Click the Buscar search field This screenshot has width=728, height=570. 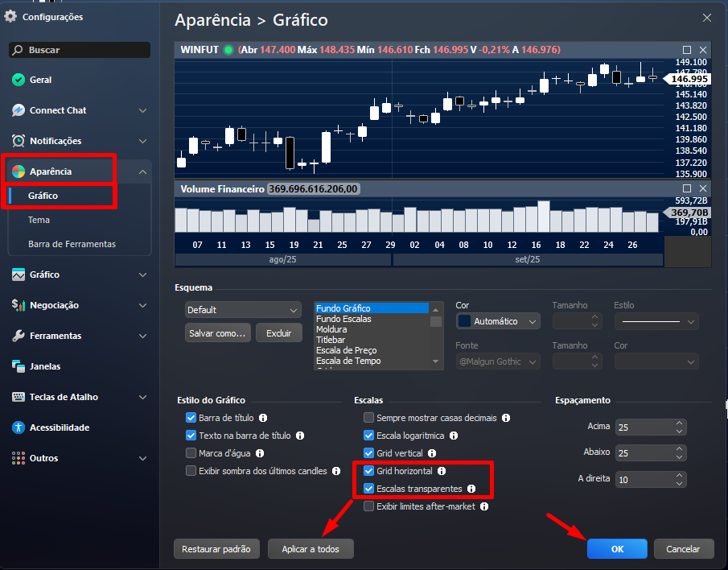coord(80,50)
